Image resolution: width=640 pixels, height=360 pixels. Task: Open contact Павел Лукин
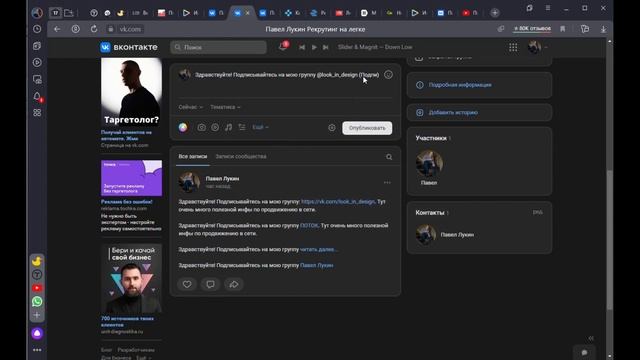coord(457,235)
